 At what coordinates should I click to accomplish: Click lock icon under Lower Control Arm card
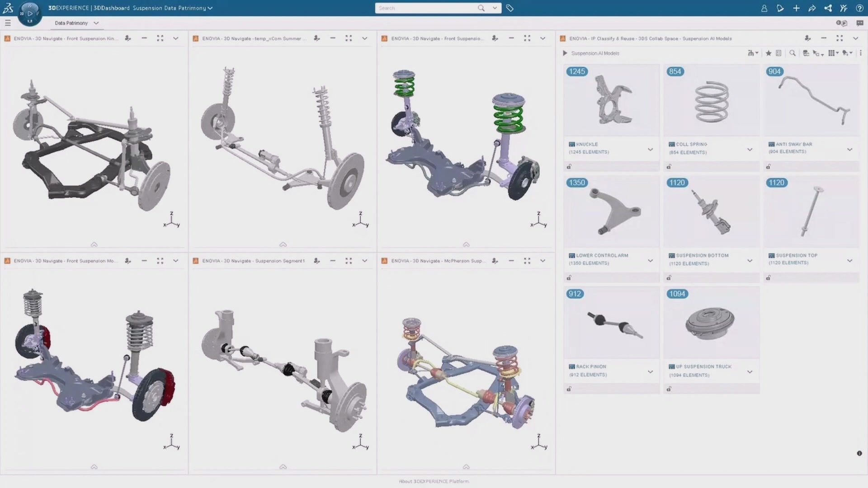click(569, 278)
